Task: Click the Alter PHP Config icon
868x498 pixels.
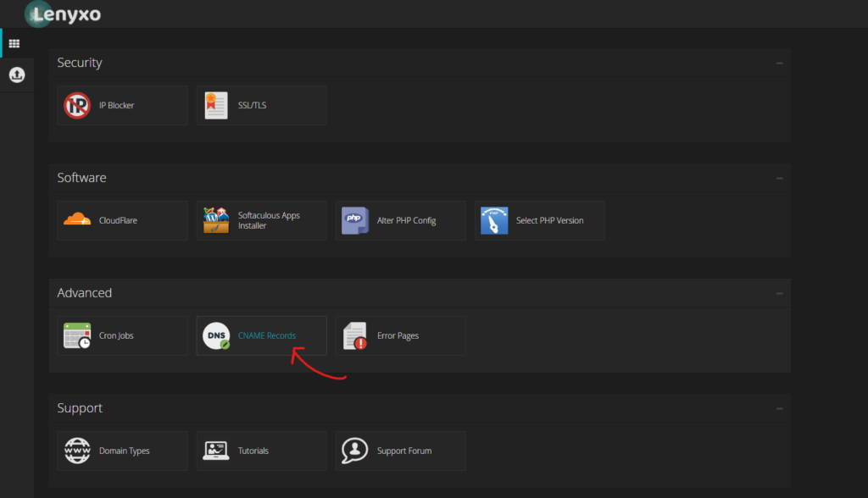Action: (355, 220)
